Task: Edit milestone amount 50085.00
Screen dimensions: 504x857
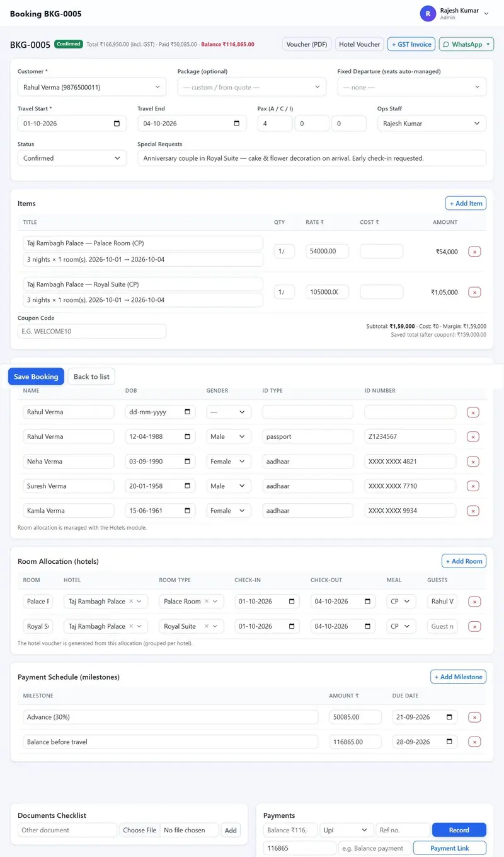Action: tap(355, 717)
